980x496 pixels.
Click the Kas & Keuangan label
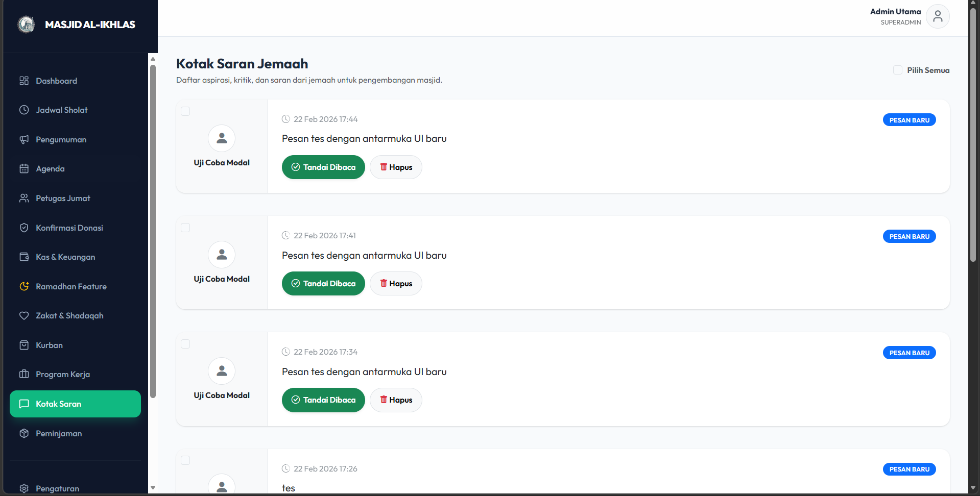click(x=65, y=257)
